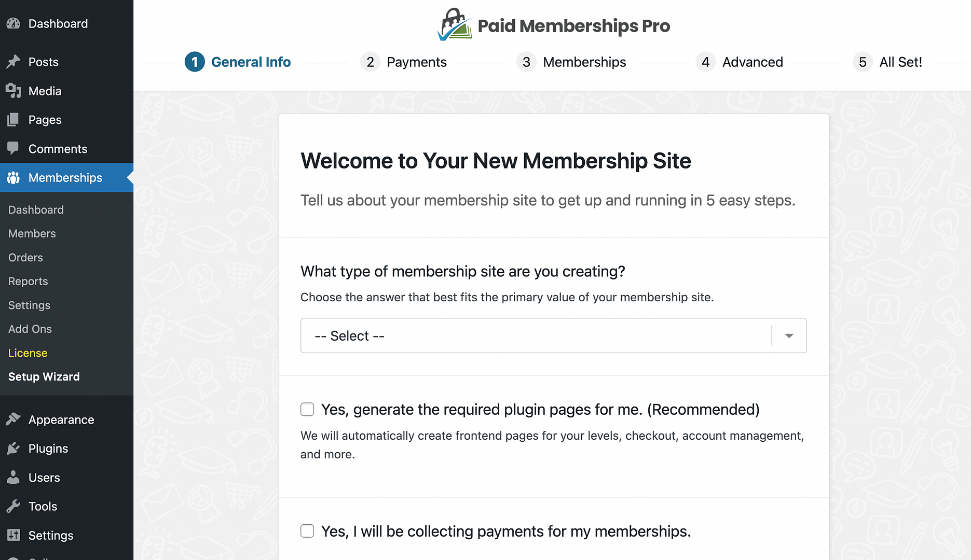This screenshot has height=560, width=971.
Task: Select step 5 'All Set!' marker
Action: click(887, 62)
